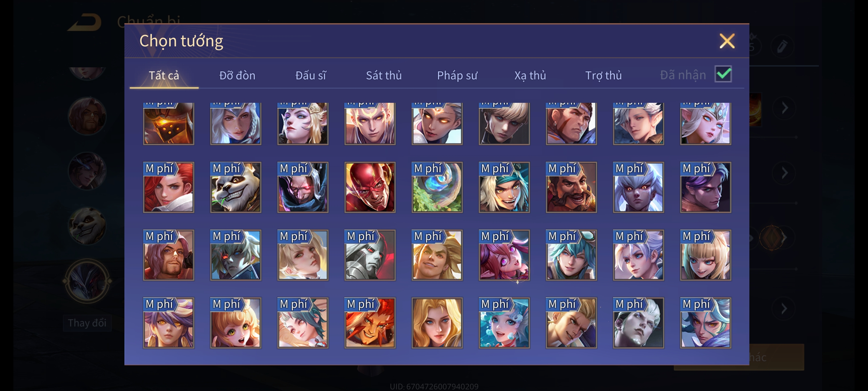Switch to the Đỡ đòn tab
Viewport: 868px width, 391px height.
(237, 75)
